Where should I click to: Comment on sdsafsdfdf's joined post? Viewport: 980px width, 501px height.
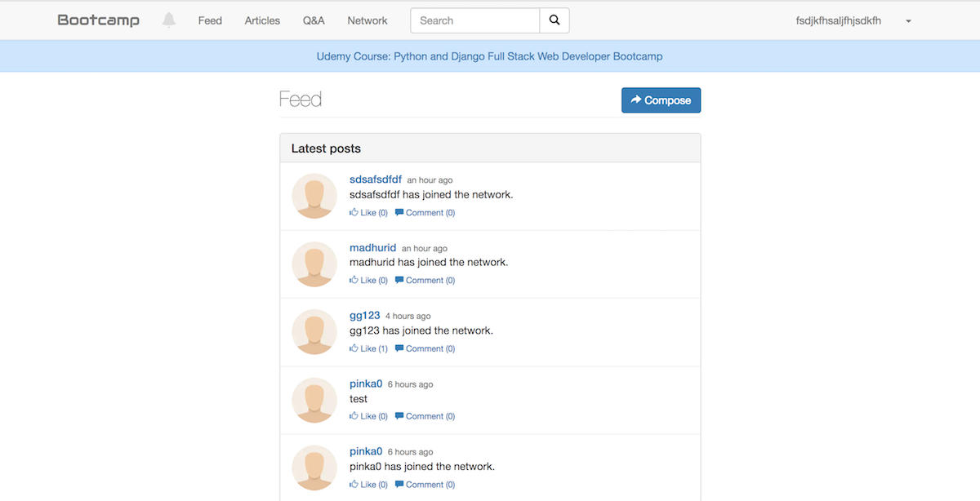[425, 212]
